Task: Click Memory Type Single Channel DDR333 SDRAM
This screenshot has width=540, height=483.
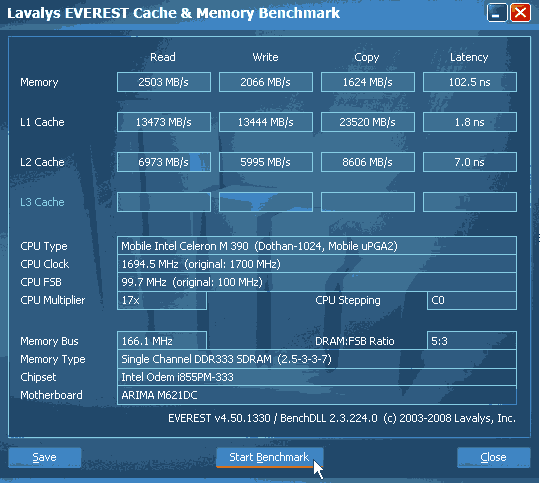Action: point(317,359)
